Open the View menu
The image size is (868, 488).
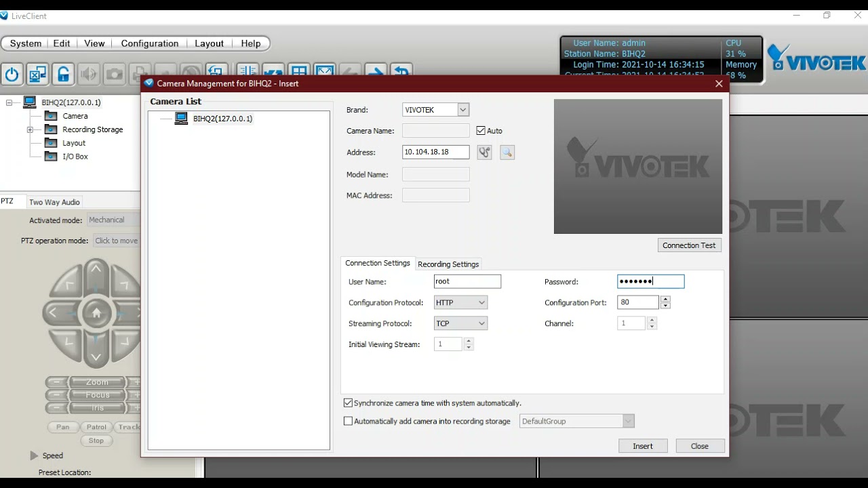(94, 43)
